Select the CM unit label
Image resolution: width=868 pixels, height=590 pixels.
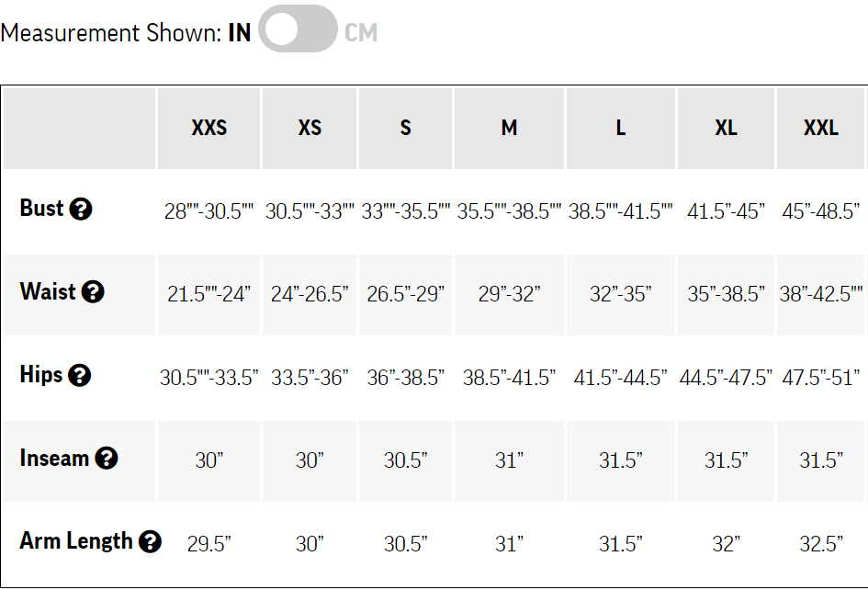[x=361, y=33]
